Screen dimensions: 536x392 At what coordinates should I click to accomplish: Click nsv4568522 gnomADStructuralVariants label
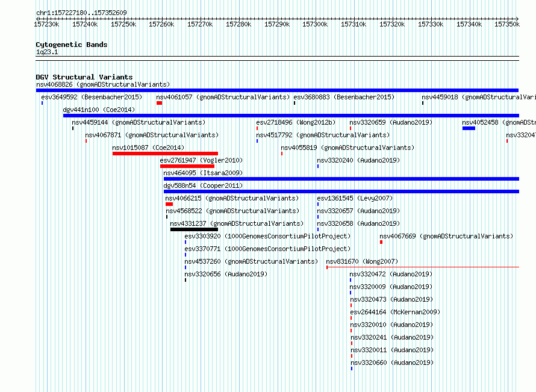(x=232, y=211)
